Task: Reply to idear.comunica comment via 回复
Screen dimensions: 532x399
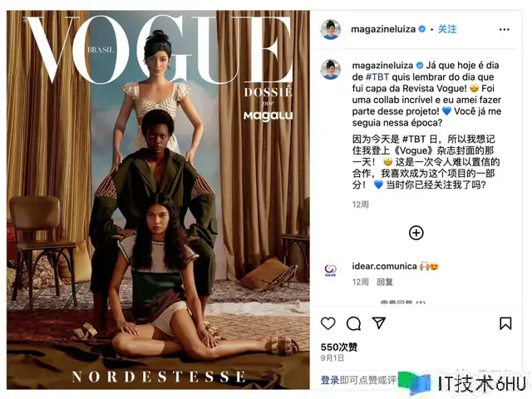Action: [x=385, y=282]
